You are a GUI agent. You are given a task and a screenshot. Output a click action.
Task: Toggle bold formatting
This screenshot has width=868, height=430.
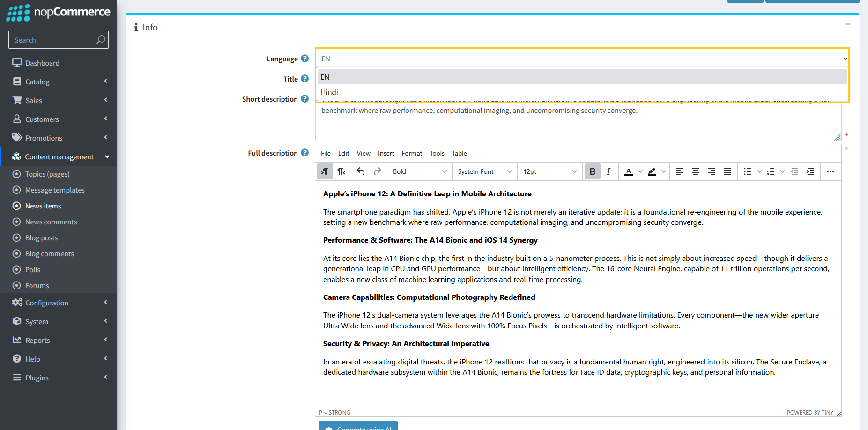click(x=592, y=171)
